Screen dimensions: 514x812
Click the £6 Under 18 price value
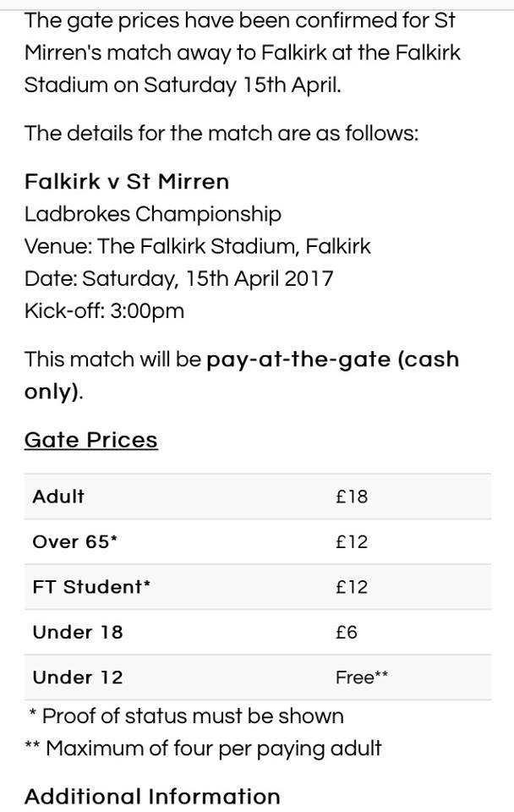pyautogui.click(x=347, y=633)
